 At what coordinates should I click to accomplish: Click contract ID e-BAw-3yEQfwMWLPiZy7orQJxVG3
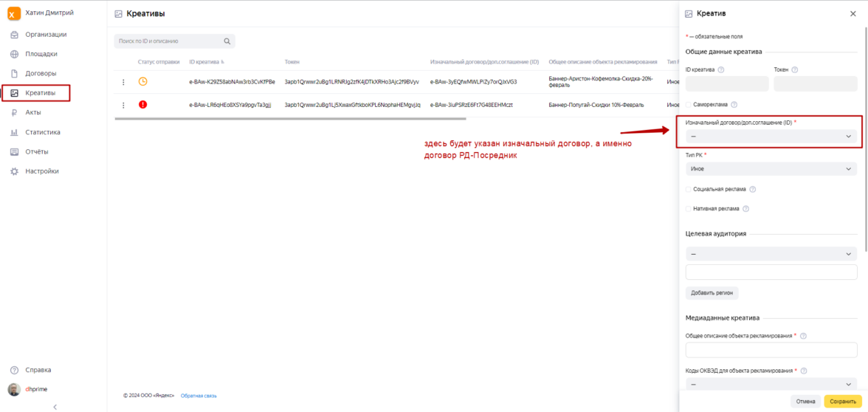click(x=473, y=82)
